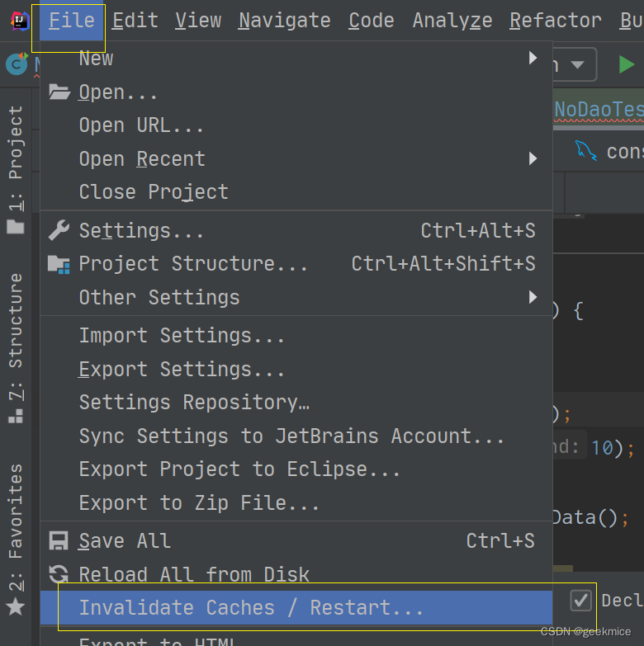The height and width of the screenshot is (646, 644).
Task: Choose Import Settings...
Action: [296, 335]
